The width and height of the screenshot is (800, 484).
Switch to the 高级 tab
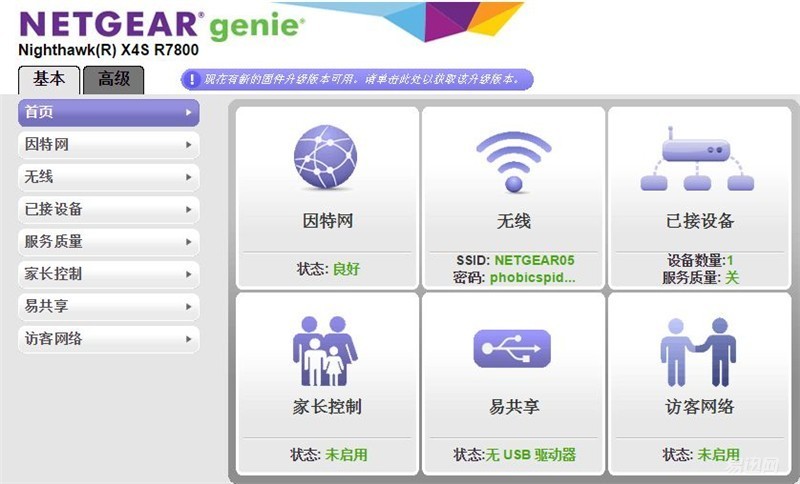pos(113,80)
